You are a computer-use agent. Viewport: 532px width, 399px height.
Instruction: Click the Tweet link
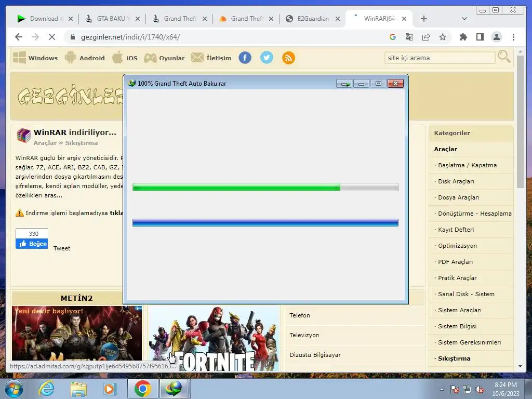point(62,248)
